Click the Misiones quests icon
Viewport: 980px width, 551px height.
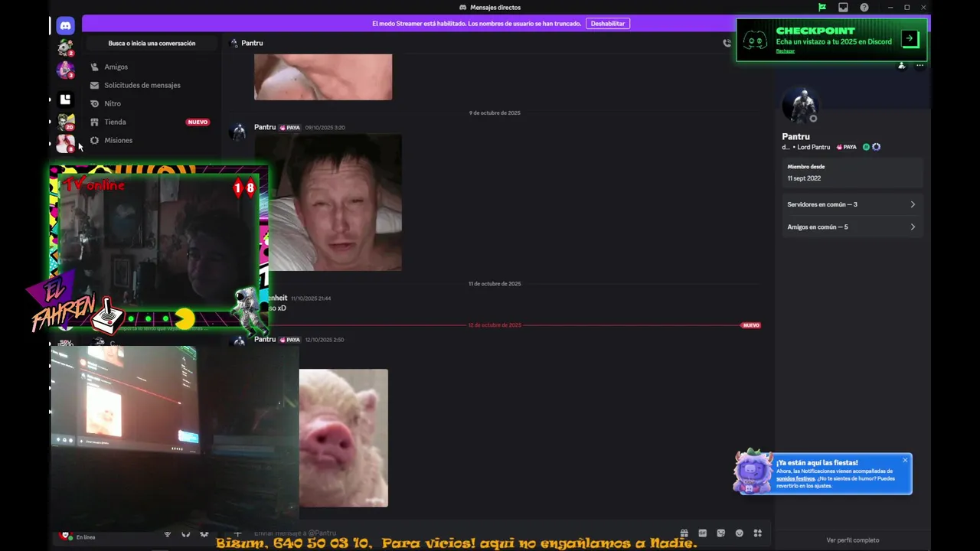(x=94, y=140)
